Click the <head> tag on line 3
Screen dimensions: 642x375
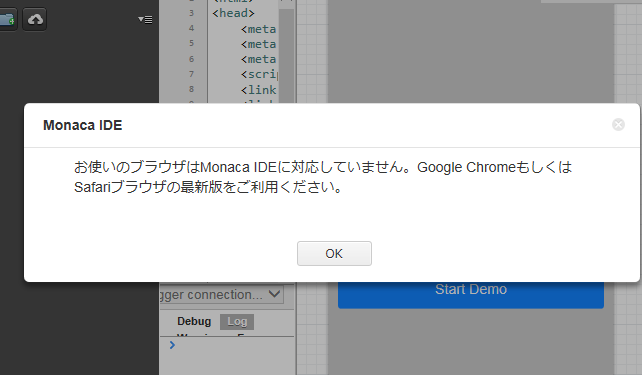point(233,14)
